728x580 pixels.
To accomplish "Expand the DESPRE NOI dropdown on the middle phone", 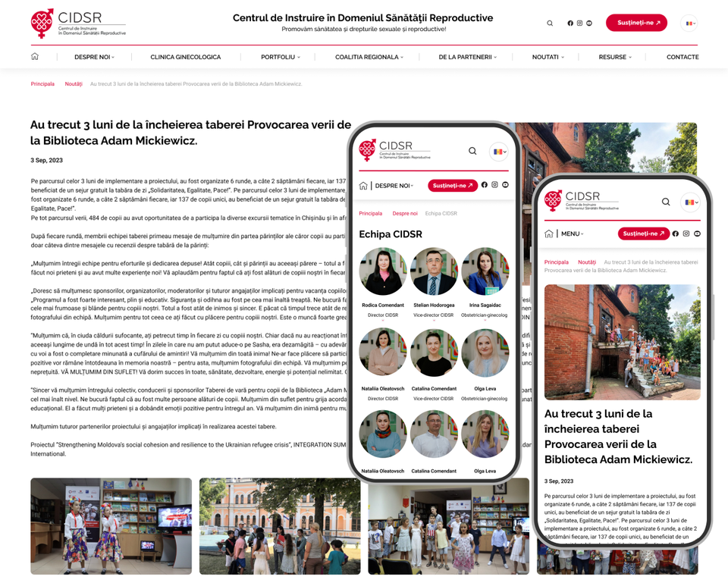I will click(x=394, y=186).
